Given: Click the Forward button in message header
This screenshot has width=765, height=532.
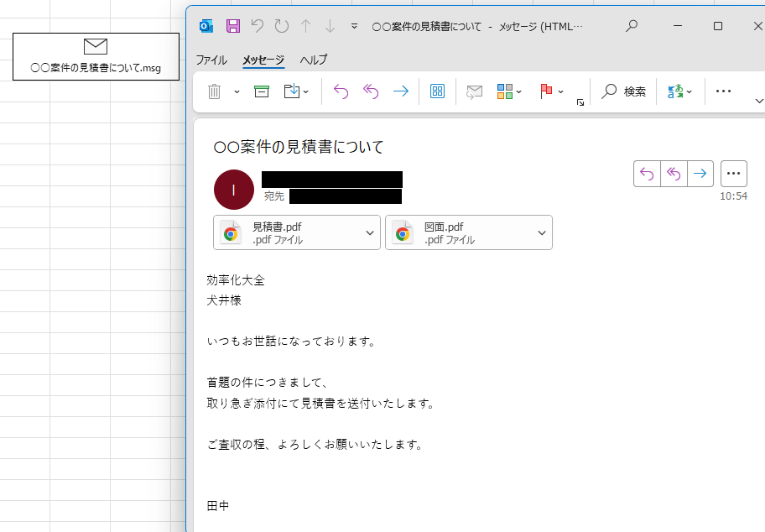Looking at the screenshot, I should tap(700, 174).
